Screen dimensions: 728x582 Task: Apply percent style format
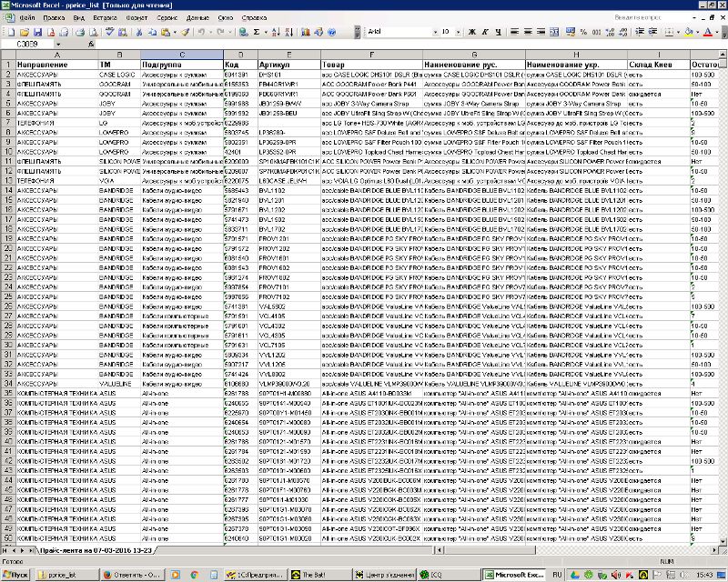pyautogui.click(x=583, y=32)
